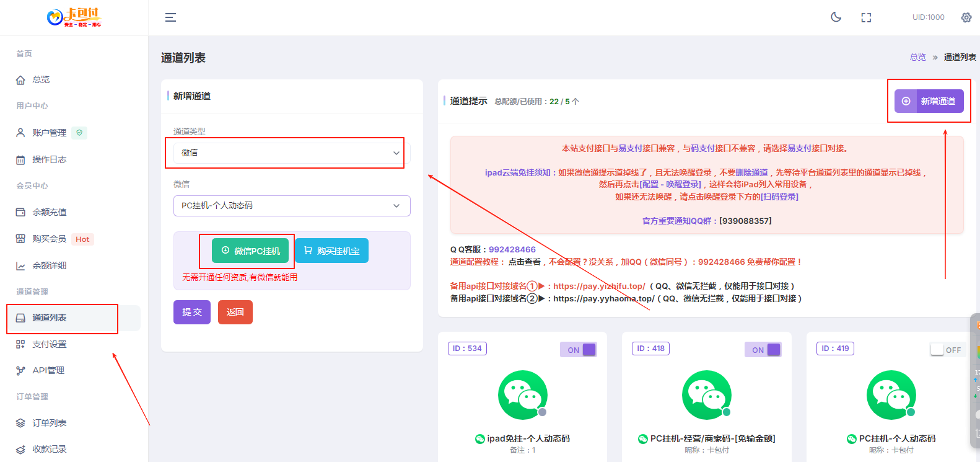Open the UID:1000 user menu
The height and width of the screenshot is (462, 980).
[x=928, y=17]
